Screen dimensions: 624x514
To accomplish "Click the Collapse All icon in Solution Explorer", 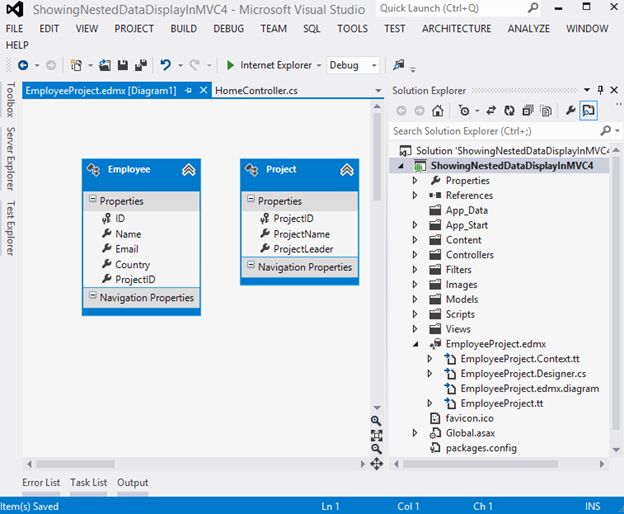I will (x=527, y=110).
